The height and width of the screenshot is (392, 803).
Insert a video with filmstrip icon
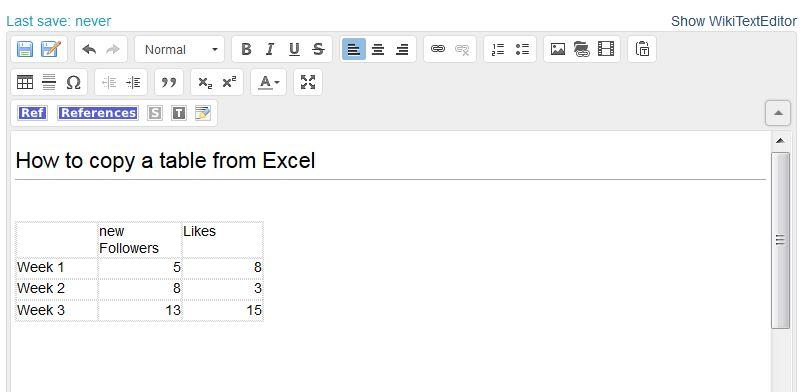coord(606,49)
